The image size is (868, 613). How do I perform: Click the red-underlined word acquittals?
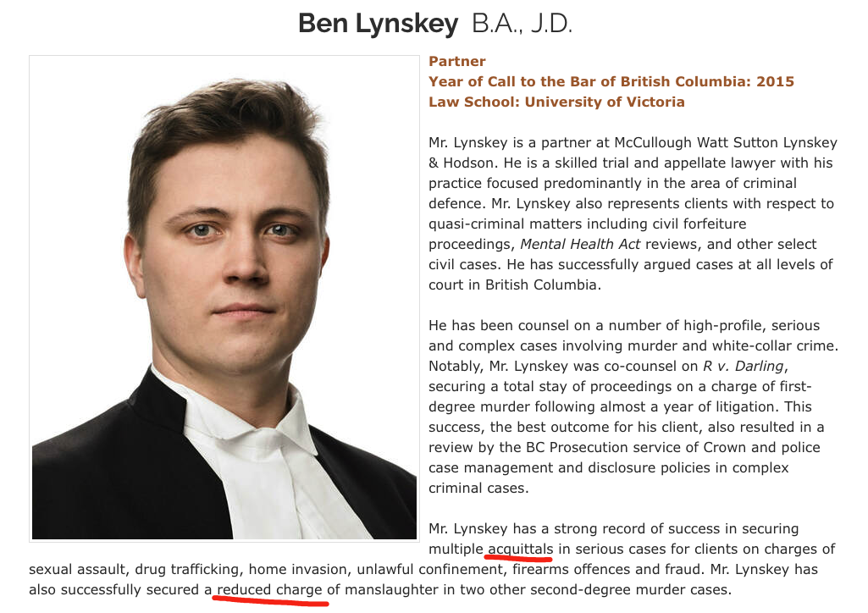pos(520,549)
